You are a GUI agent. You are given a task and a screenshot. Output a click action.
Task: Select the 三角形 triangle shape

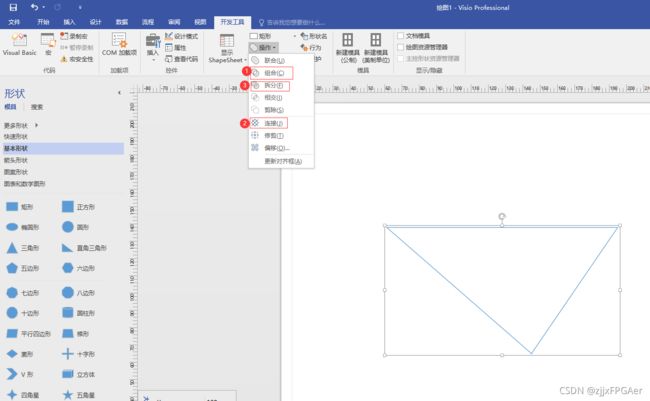click(23, 248)
